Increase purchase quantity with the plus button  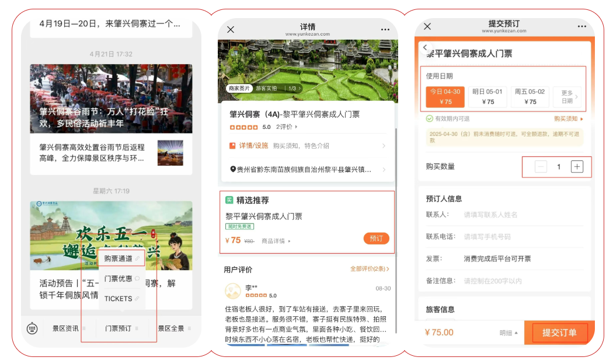tap(577, 167)
